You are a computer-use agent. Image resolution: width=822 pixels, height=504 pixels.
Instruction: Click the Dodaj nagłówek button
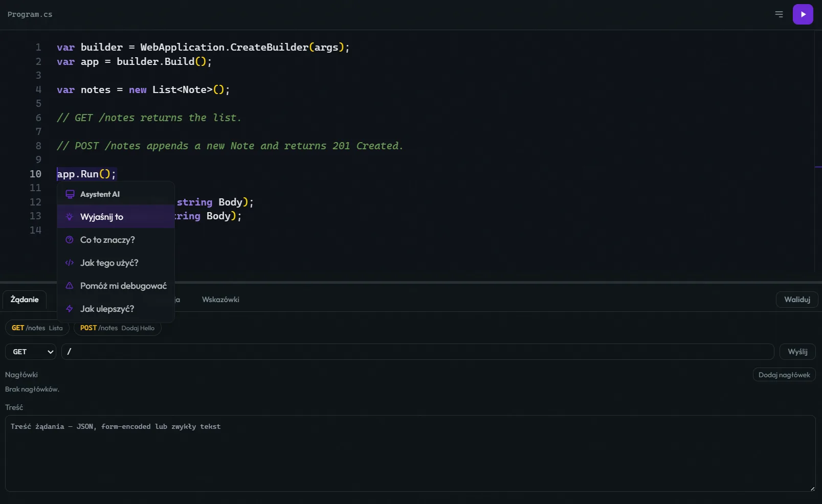pyautogui.click(x=784, y=375)
